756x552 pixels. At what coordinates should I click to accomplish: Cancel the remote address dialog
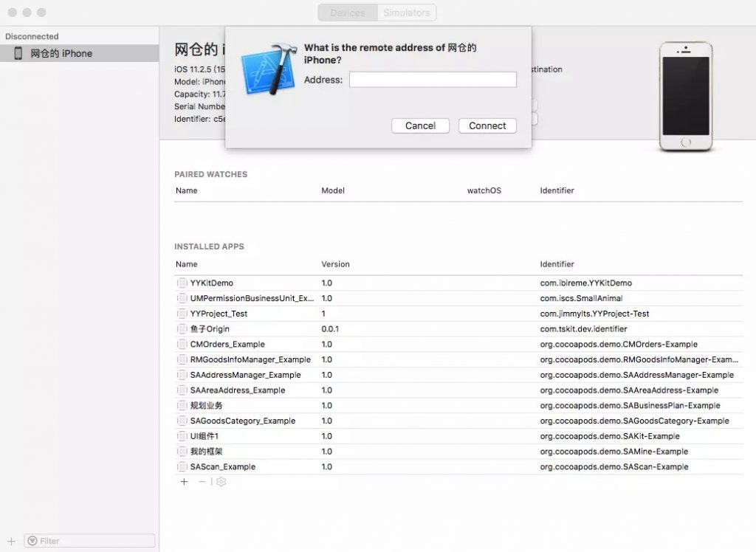(420, 126)
